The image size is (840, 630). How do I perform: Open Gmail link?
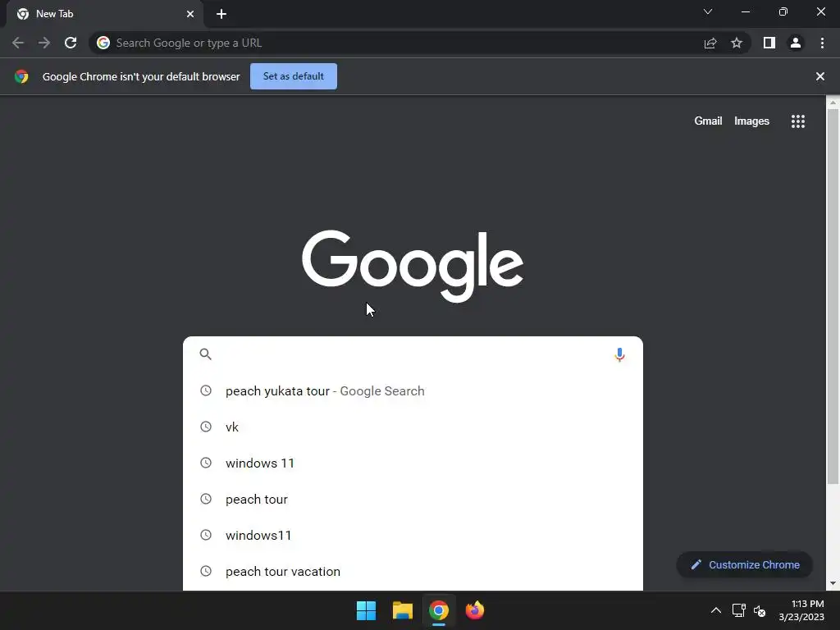[x=708, y=121]
